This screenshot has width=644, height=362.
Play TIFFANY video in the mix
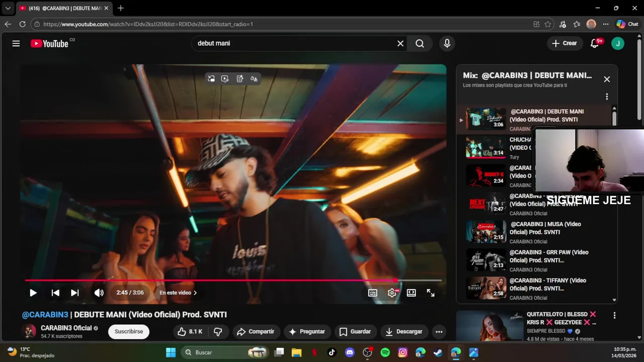click(533, 289)
